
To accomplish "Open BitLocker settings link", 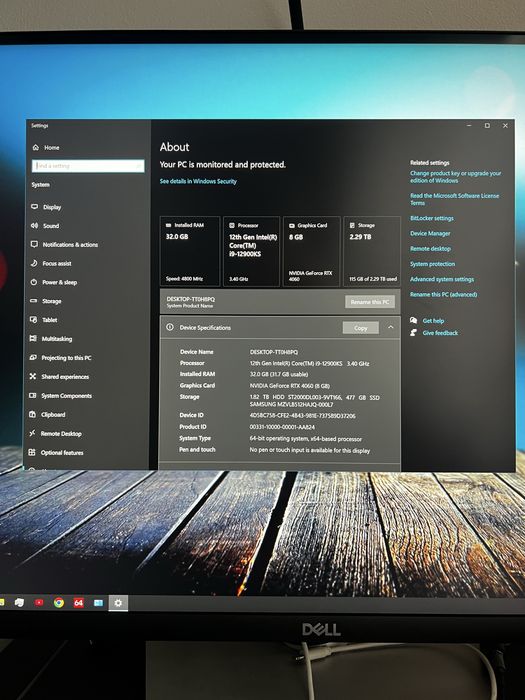I will click(x=432, y=218).
